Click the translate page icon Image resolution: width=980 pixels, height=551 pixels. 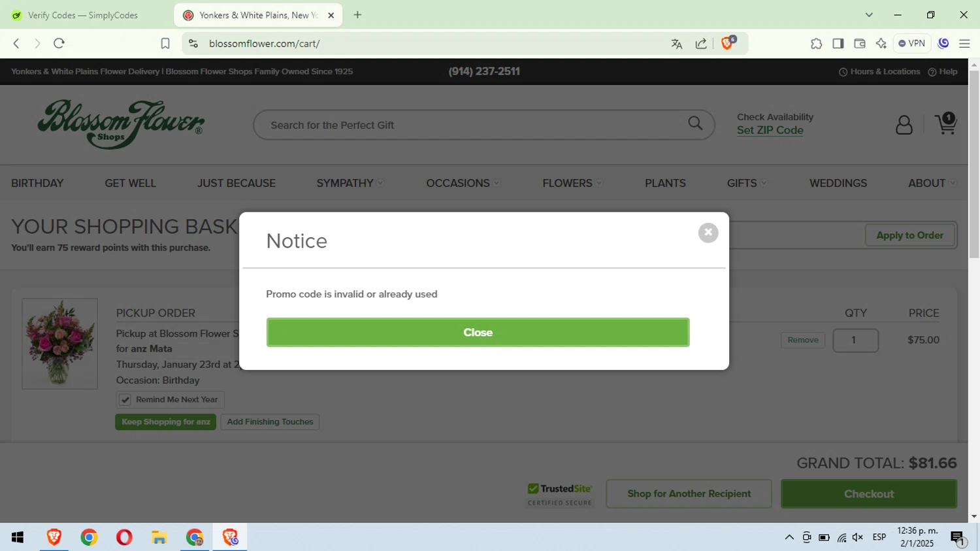(x=677, y=44)
